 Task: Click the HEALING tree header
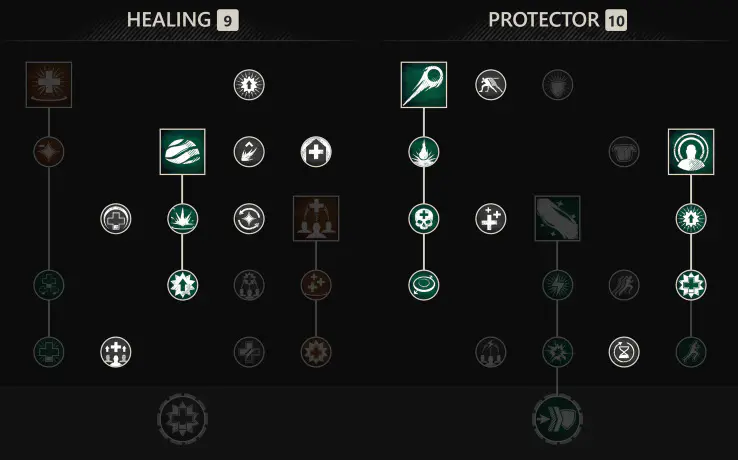tap(168, 20)
